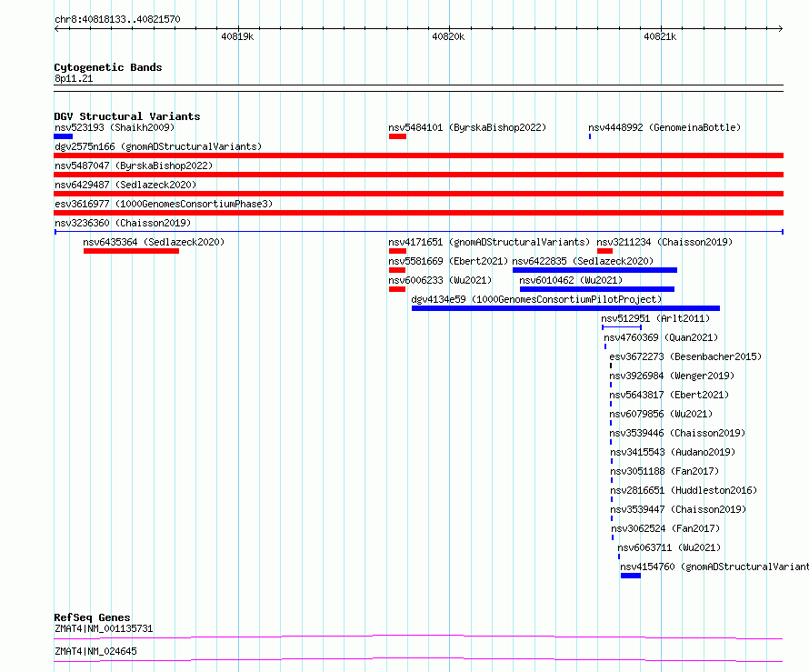Select the red nsv5487047 variant bar
Viewport: 809px width, 672px height.
point(418,175)
